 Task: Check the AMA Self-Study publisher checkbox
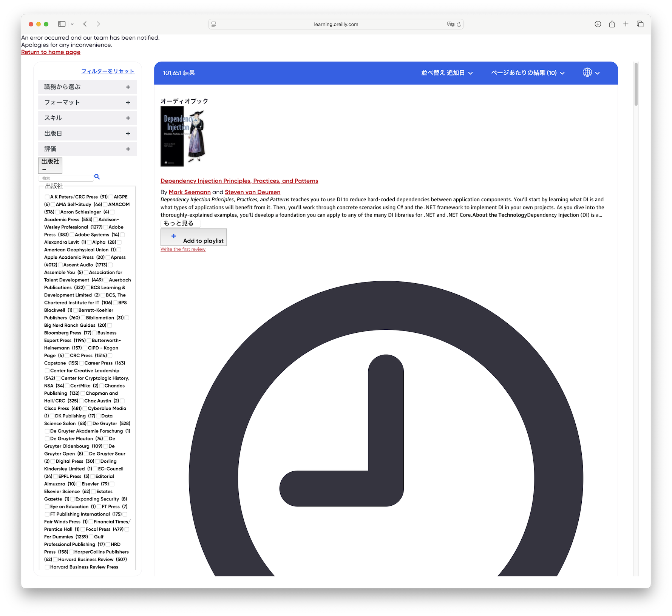[53, 204]
